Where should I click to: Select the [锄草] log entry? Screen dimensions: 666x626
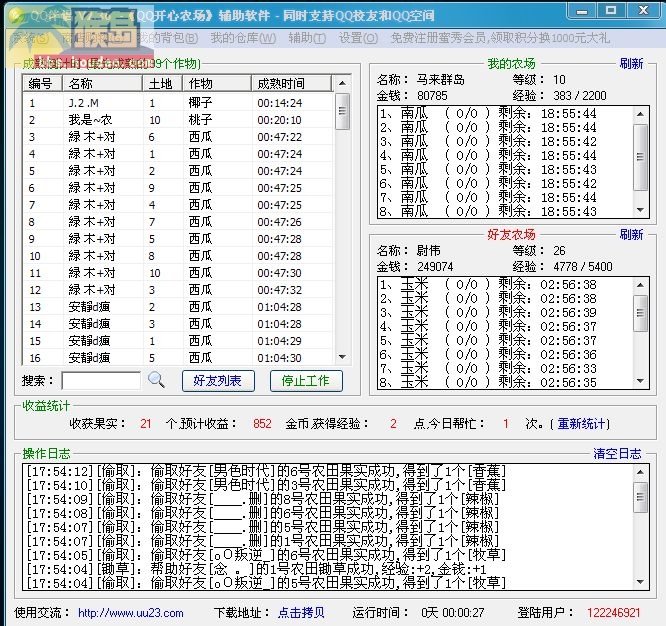tap(328, 569)
